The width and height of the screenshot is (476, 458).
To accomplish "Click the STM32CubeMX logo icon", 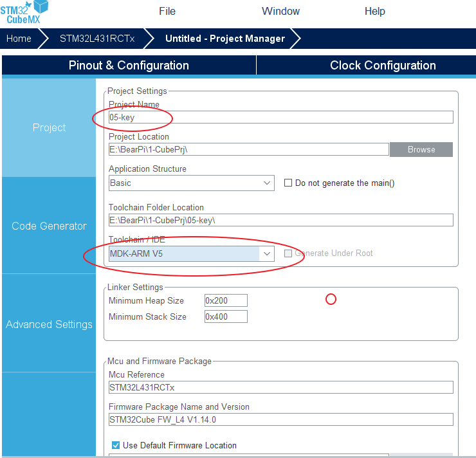I will click(x=24, y=12).
